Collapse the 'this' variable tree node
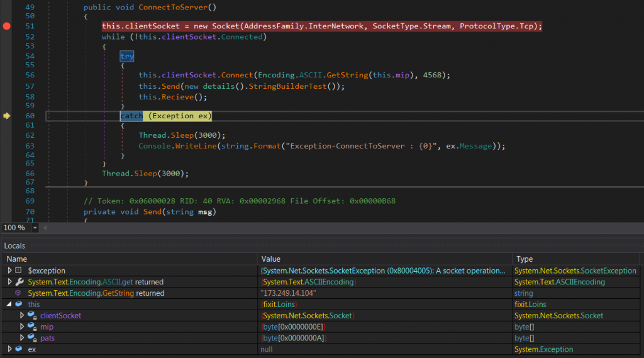The width and height of the screenshot is (644, 358). pos(9,305)
